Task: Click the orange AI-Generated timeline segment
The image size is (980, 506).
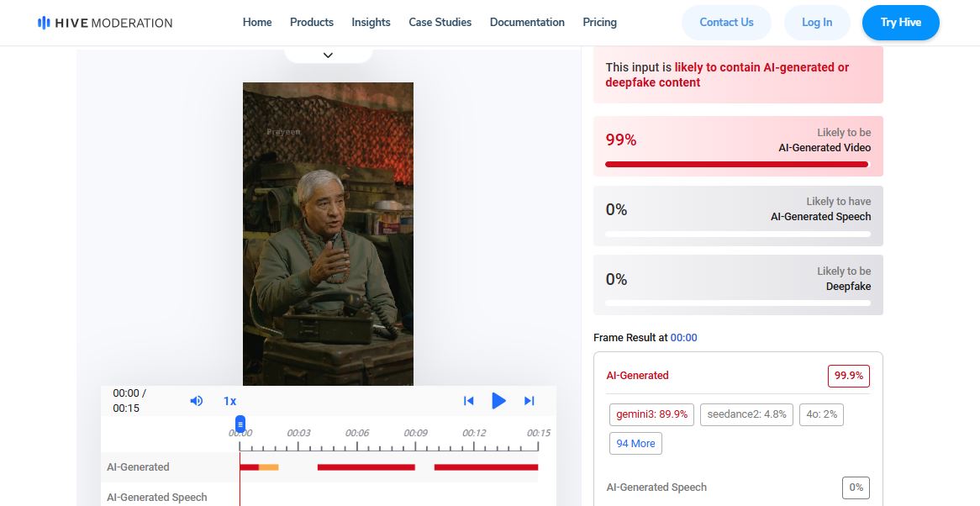Action: (x=268, y=466)
